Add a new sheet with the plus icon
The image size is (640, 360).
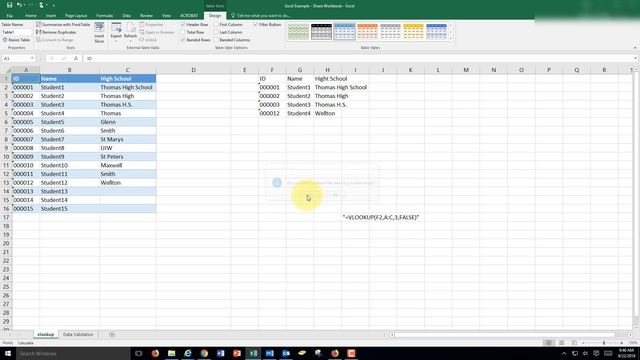[111, 335]
